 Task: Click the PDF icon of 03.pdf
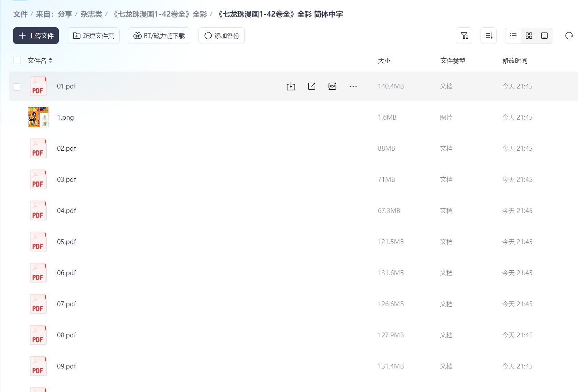pos(38,179)
